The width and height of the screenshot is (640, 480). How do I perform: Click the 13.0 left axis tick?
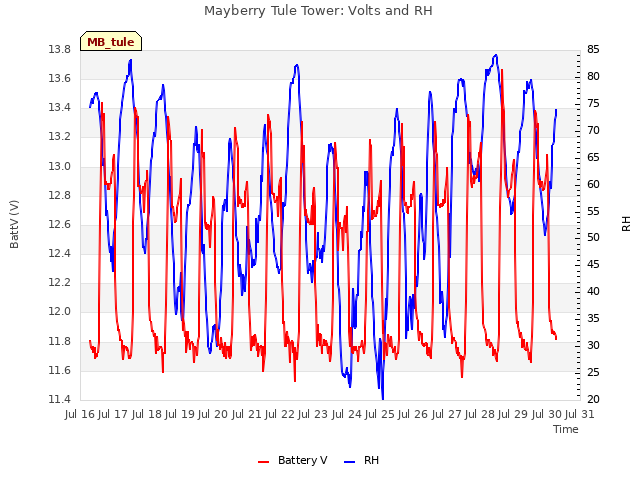(x=59, y=166)
